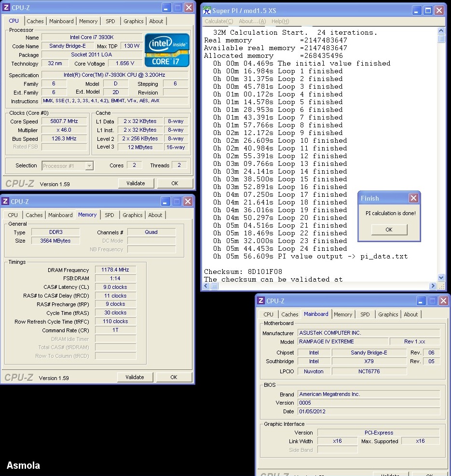Click the memory Size value 3564 MBytes
The image size is (451, 476).
[55, 241]
